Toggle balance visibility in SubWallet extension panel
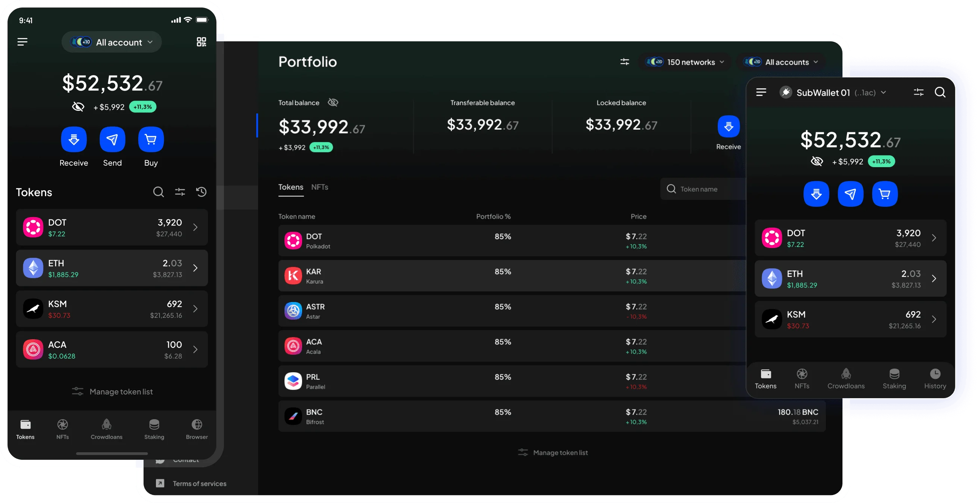980x503 pixels. tap(817, 161)
